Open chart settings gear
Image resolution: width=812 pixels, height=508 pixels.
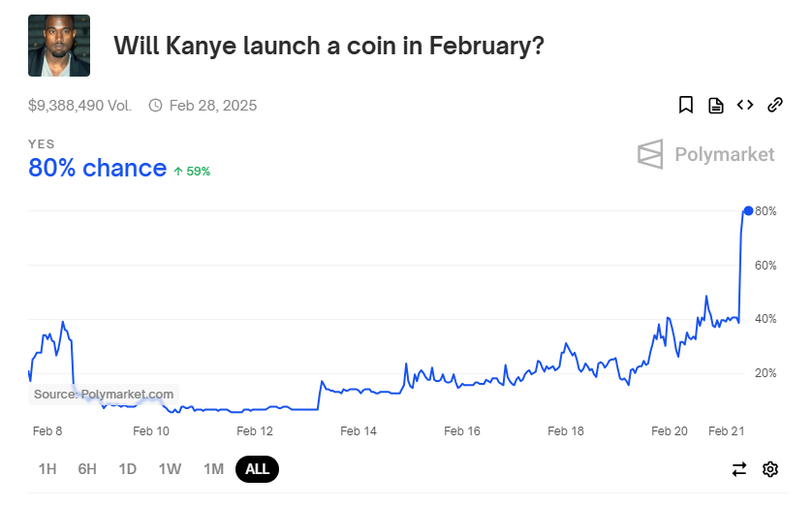770,469
